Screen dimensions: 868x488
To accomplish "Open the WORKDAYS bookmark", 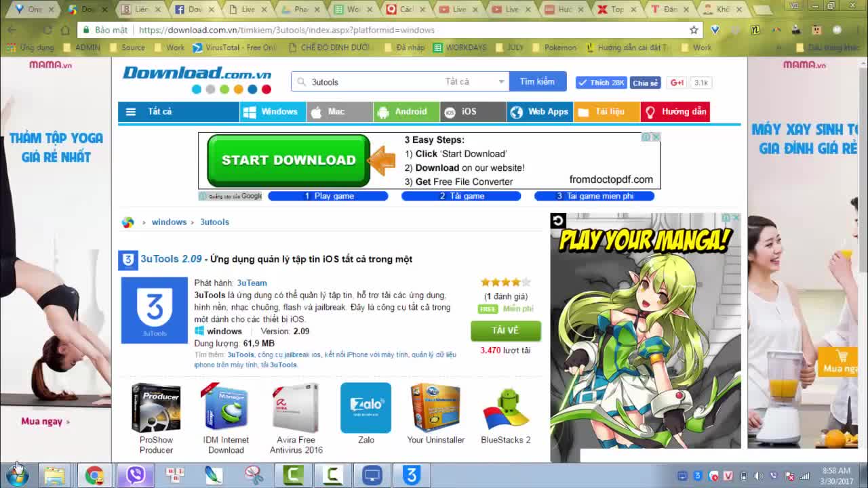I will click(460, 47).
